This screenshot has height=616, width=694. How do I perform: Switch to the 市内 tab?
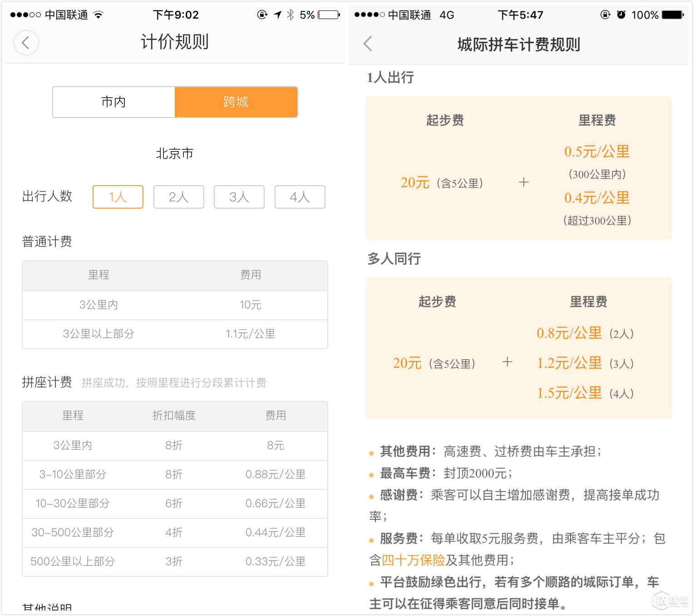[113, 102]
